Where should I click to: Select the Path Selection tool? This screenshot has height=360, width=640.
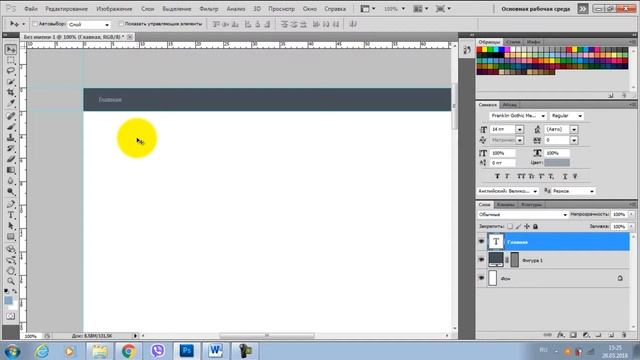click(x=11, y=226)
